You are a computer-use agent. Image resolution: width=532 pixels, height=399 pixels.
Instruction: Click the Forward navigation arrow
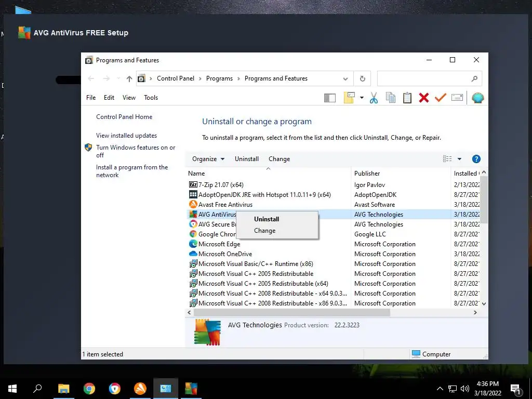[106, 79]
